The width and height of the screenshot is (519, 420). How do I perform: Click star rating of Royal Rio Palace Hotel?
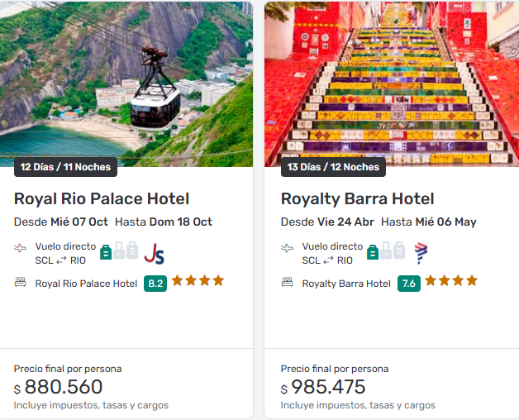point(198,281)
